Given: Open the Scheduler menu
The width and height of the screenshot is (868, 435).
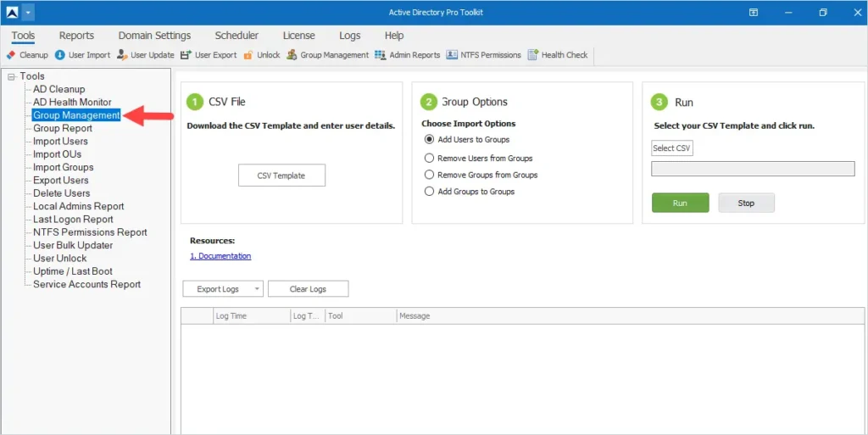Looking at the screenshot, I should click(x=236, y=36).
